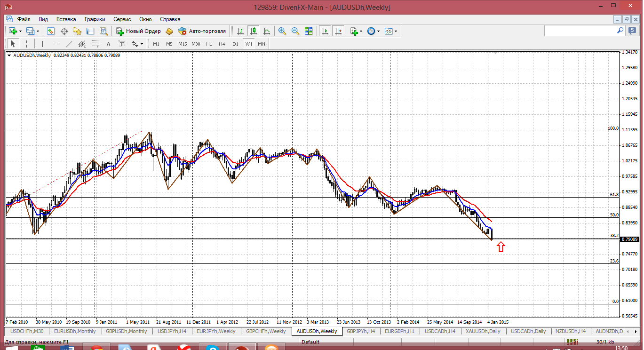
Task: Expand the Indicators list dropdown
Action: coord(360,31)
